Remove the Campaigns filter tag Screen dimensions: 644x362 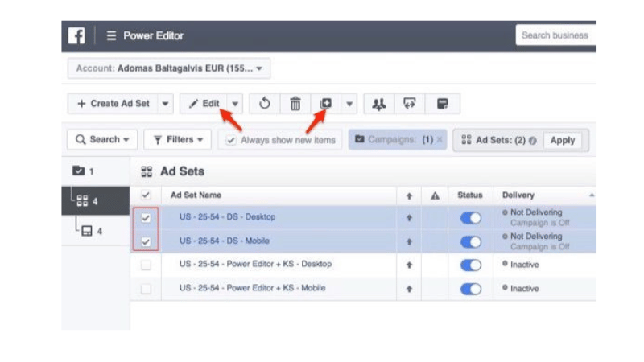[x=440, y=140]
